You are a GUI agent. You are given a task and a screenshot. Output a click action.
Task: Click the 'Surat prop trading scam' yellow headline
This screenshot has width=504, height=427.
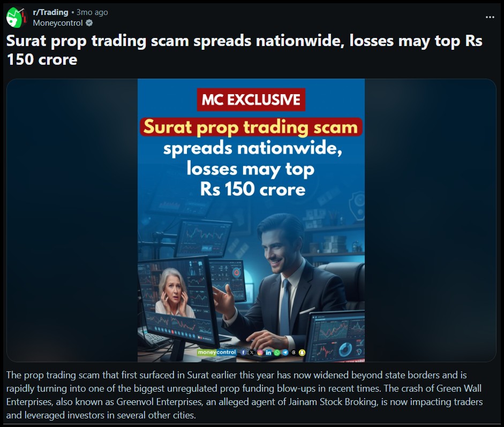pos(251,127)
